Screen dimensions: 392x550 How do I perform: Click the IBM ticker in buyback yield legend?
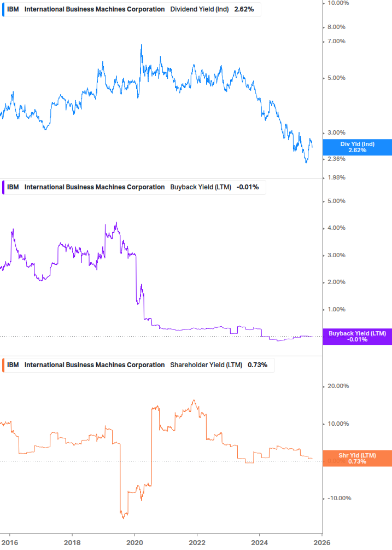[x=13, y=187]
